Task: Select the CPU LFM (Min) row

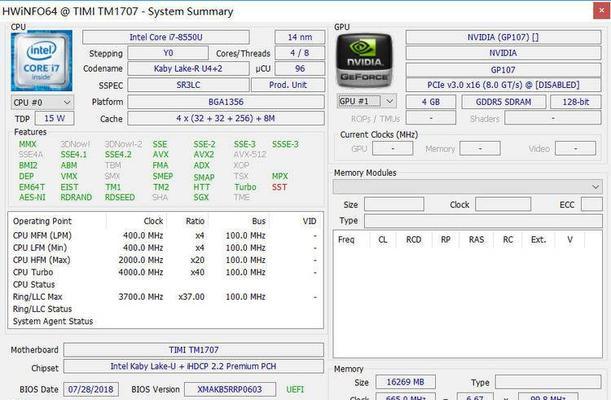Action: point(165,248)
